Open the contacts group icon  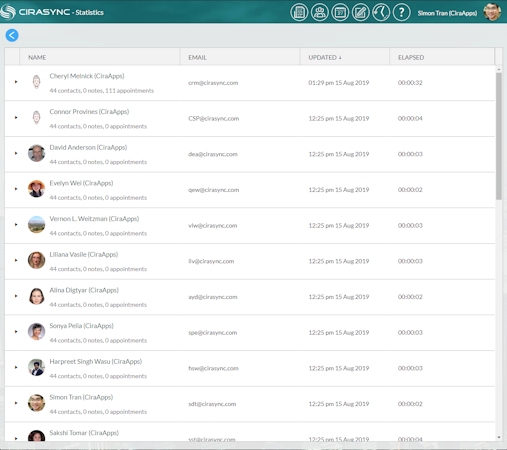click(320, 13)
